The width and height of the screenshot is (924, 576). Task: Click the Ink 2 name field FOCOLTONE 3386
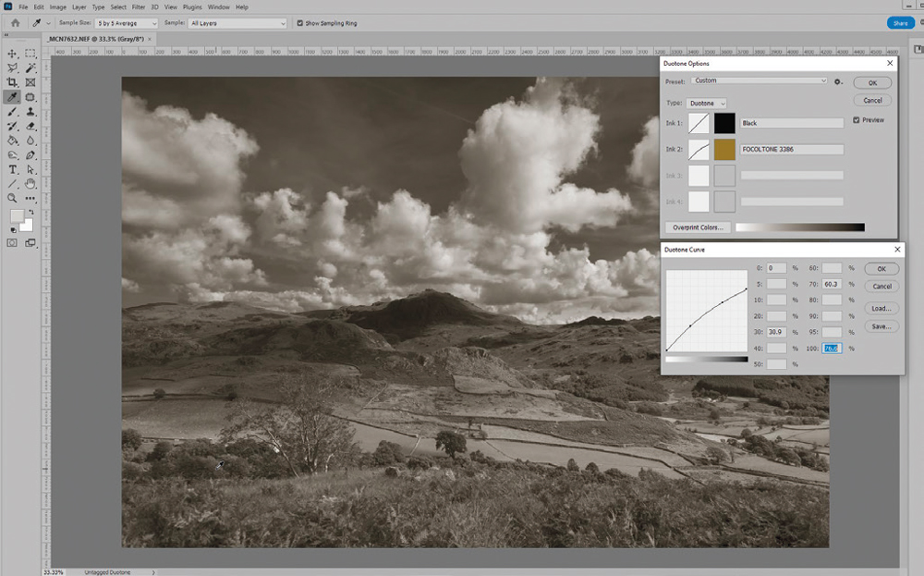coord(792,150)
